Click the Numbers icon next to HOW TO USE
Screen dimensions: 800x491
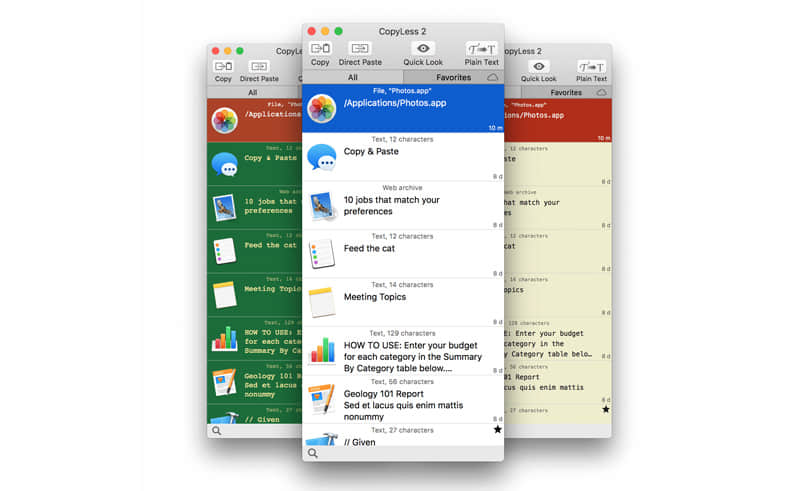[x=322, y=351]
